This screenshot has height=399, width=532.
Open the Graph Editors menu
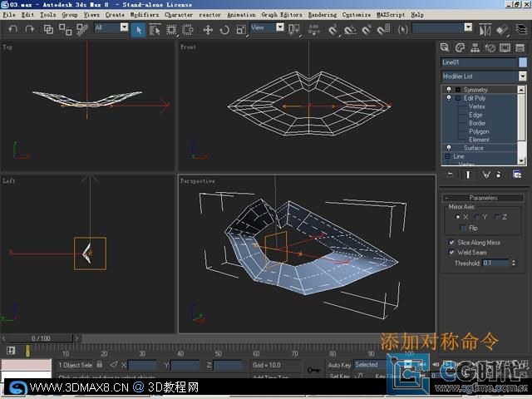[x=282, y=15]
